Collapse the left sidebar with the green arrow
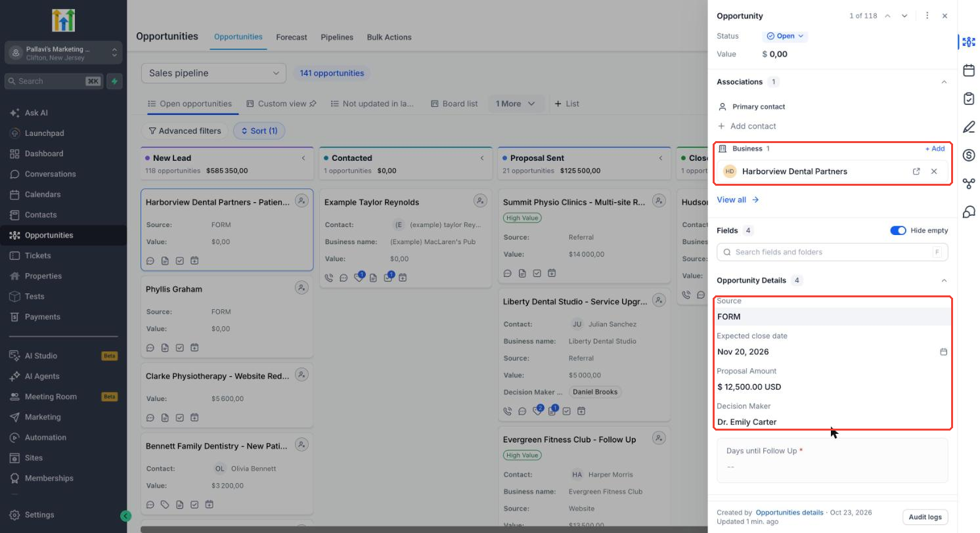 point(125,516)
